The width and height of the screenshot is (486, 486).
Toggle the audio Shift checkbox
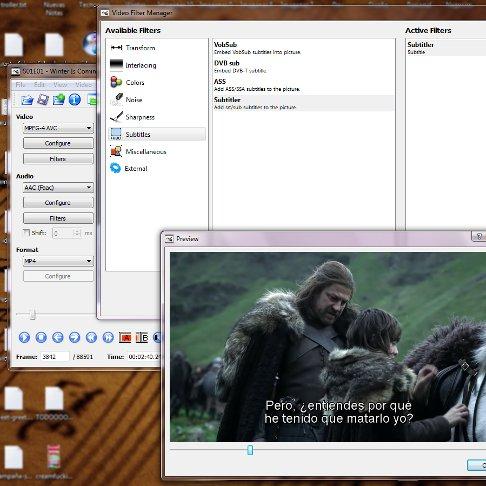tap(26, 233)
